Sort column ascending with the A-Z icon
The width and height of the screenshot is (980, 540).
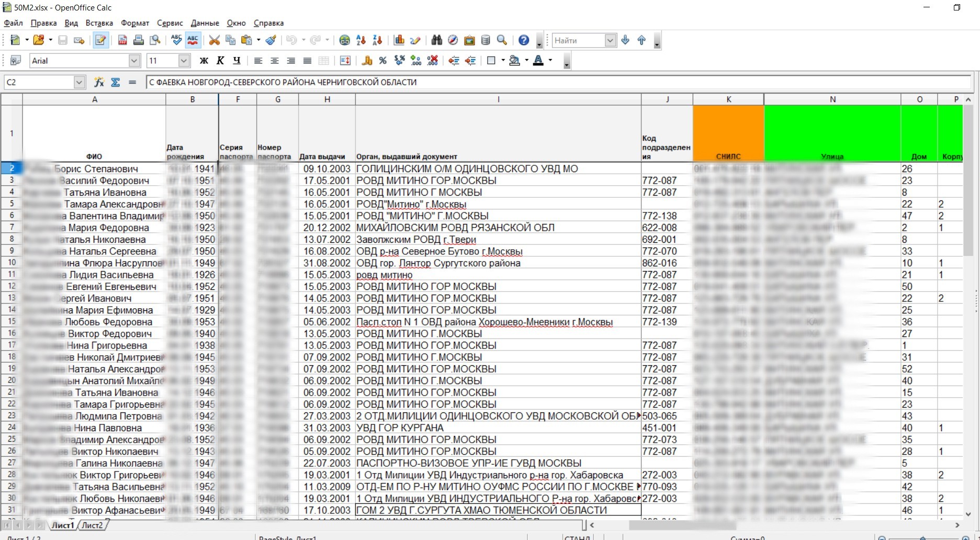click(x=361, y=40)
